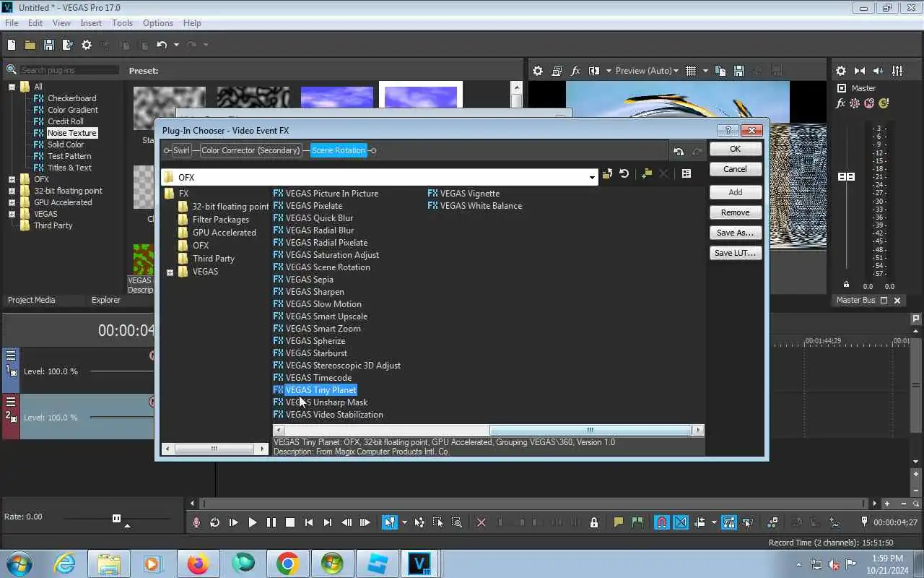This screenshot has width=924, height=578.
Task: Open the Normal Edit tool dropdown arrow
Action: coord(404,522)
